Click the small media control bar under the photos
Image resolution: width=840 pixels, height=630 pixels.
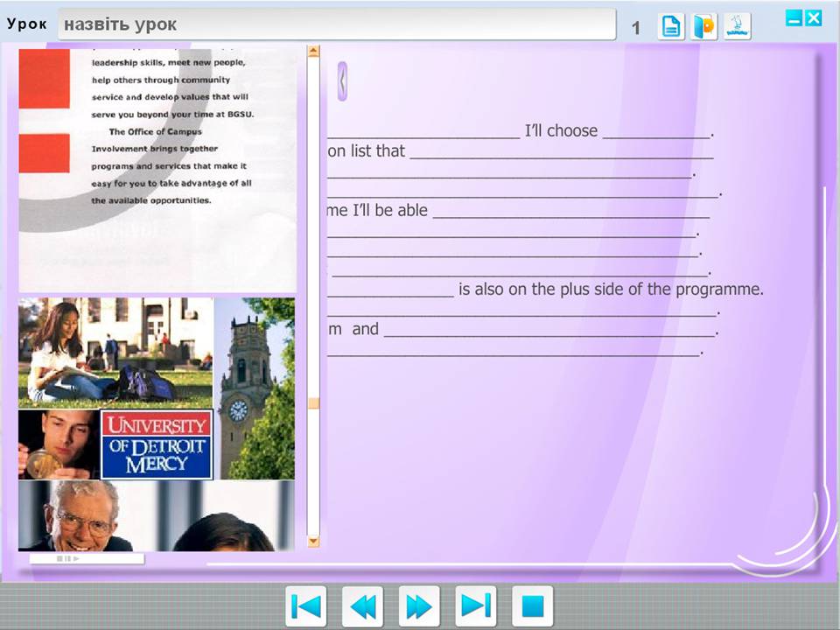click(x=87, y=558)
